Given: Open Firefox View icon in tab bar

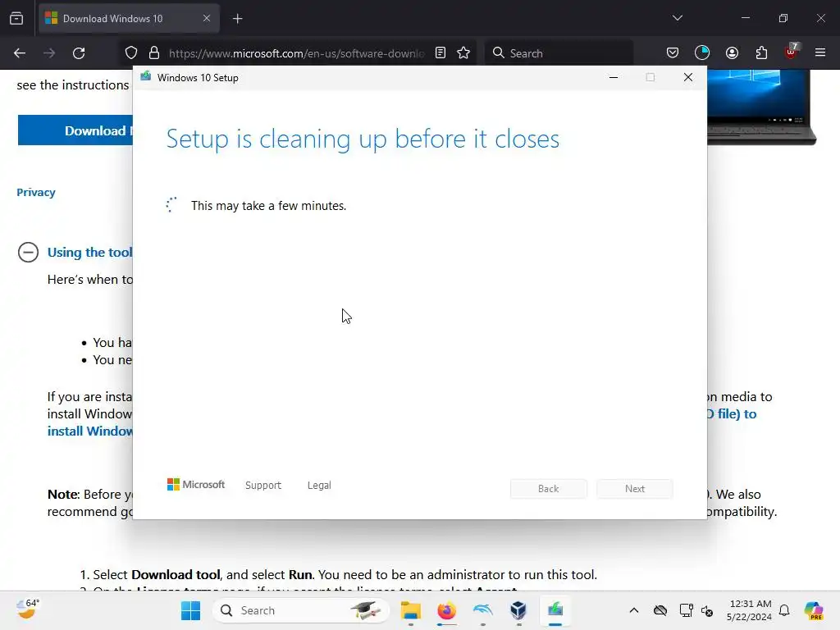Looking at the screenshot, I should [x=16, y=19].
